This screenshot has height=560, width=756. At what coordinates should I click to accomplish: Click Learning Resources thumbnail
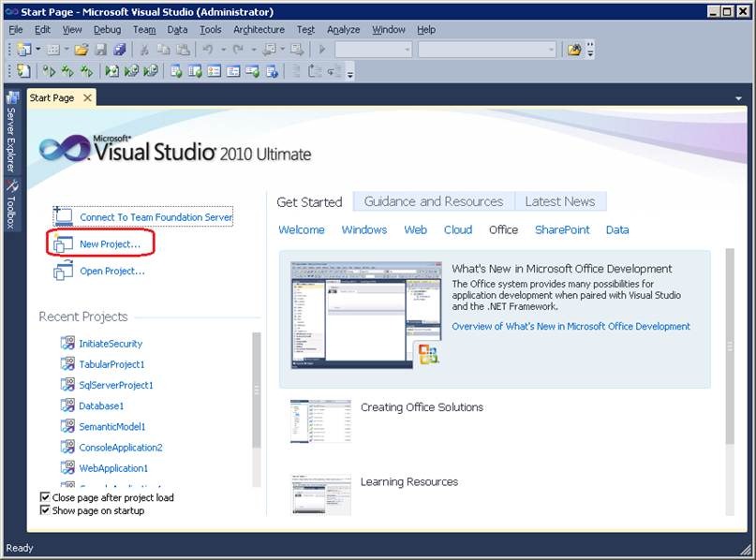[x=320, y=495]
